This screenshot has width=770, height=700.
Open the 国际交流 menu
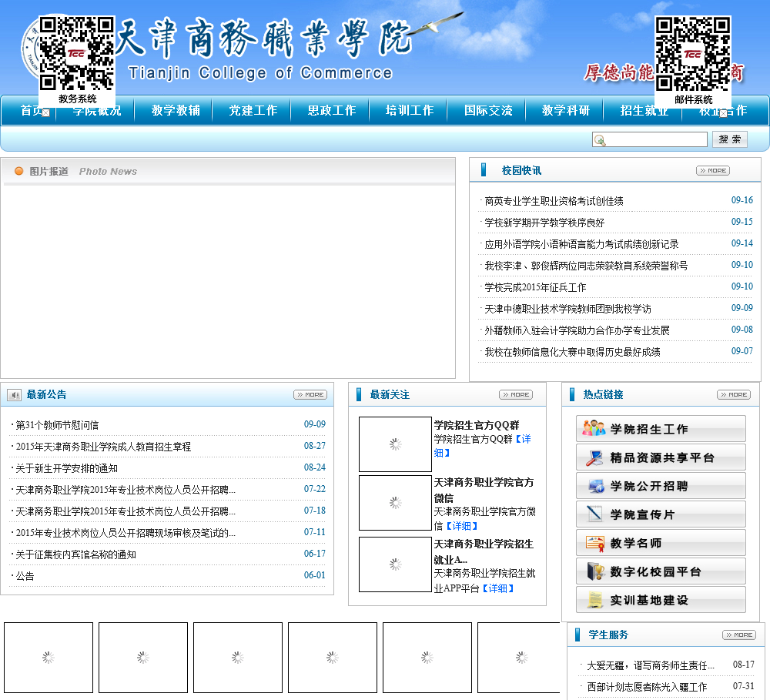[488, 111]
